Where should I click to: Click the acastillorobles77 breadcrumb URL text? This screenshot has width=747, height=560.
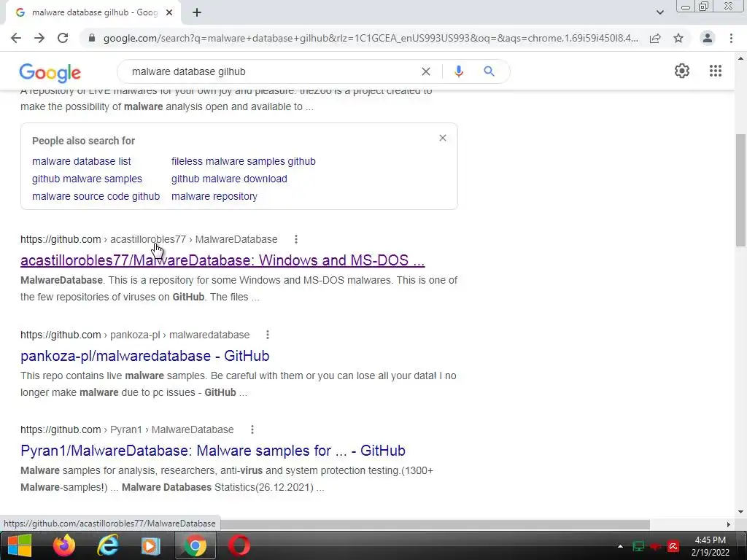click(149, 239)
